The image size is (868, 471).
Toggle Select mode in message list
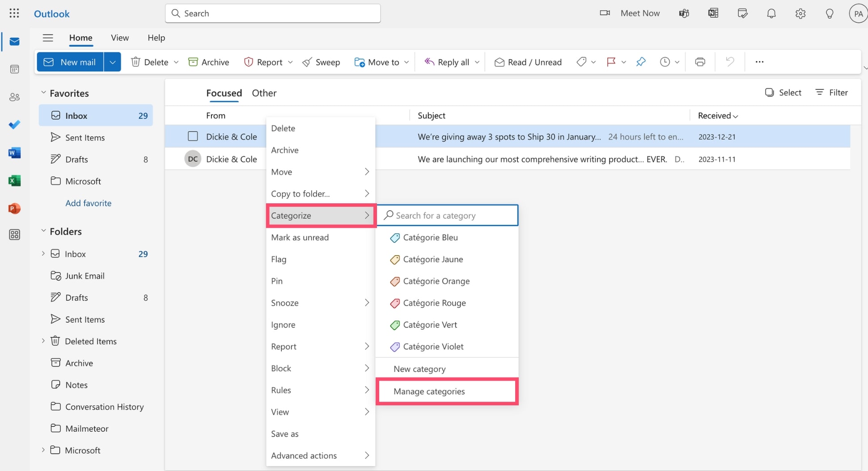[x=783, y=93]
